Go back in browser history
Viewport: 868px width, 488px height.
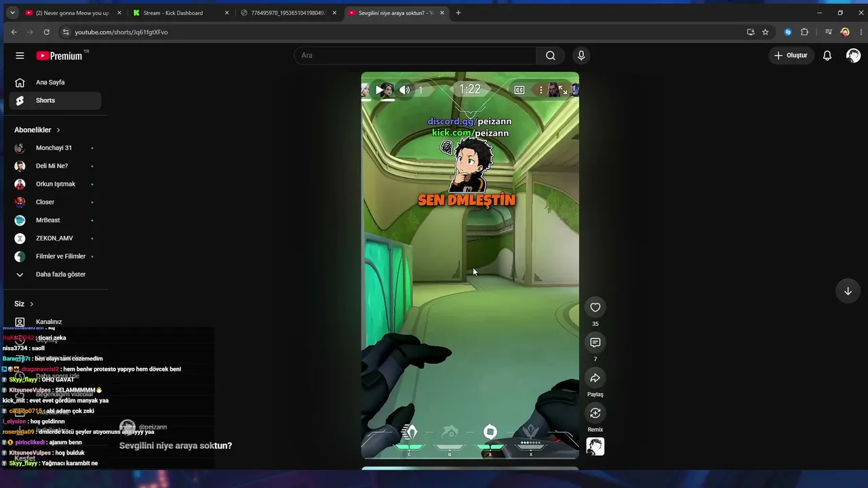click(14, 32)
